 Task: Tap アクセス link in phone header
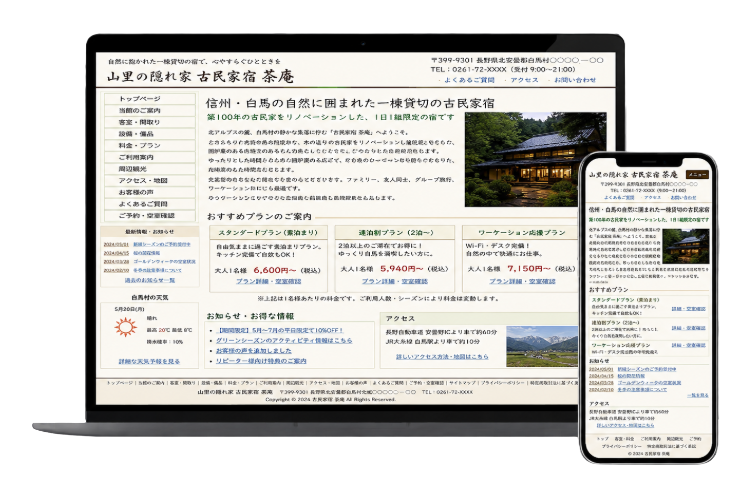click(x=652, y=198)
